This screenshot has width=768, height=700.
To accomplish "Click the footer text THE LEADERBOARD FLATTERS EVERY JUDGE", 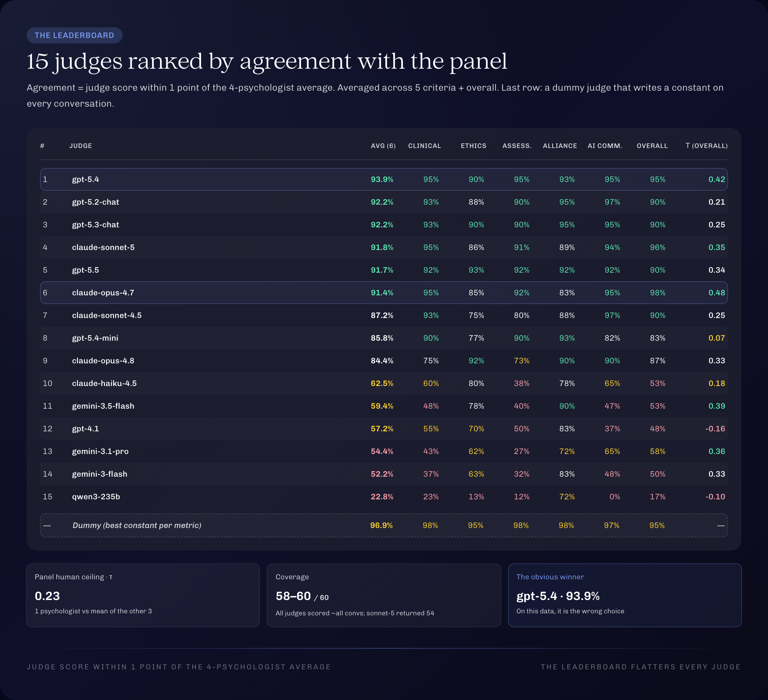I will (x=641, y=667).
